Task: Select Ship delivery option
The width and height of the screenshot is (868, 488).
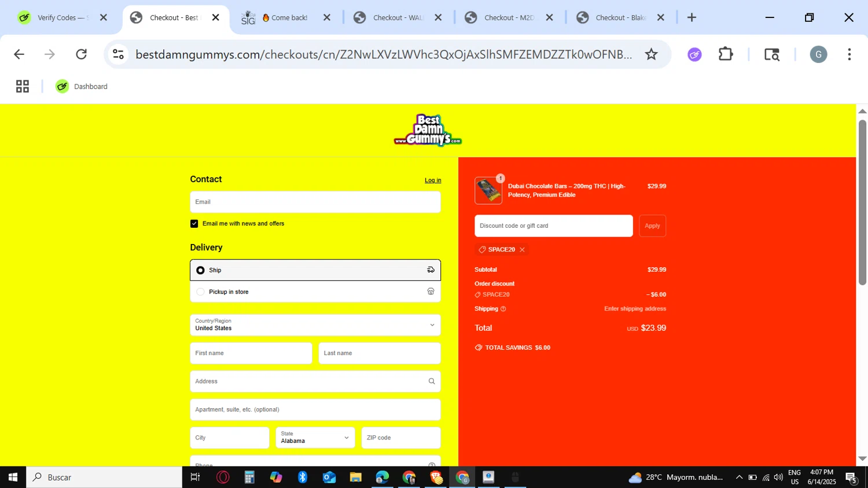Action: [x=315, y=270]
